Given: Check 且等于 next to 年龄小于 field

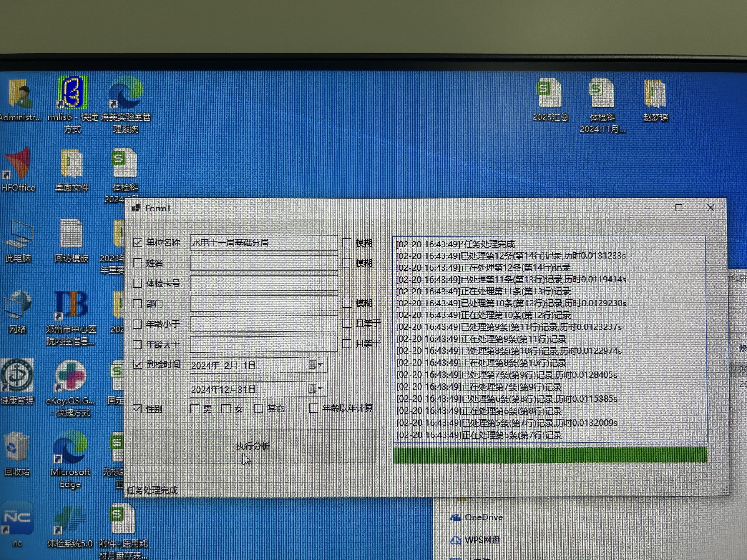Looking at the screenshot, I should coord(347,323).
